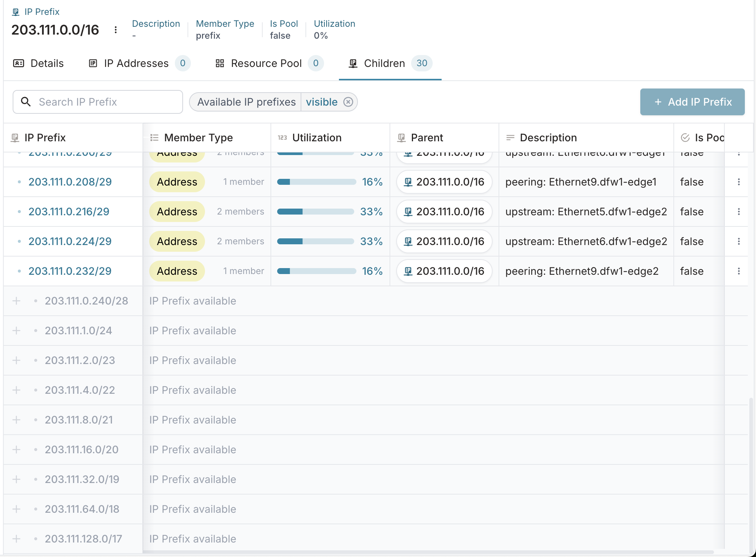Open row actions for 203.111.0.208/29

739,182
